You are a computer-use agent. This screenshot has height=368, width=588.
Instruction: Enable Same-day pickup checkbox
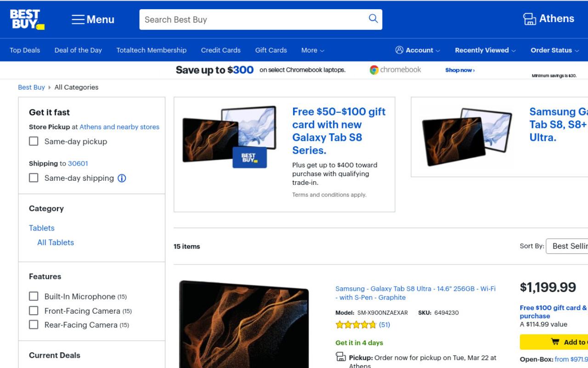[x=34, y=141]
